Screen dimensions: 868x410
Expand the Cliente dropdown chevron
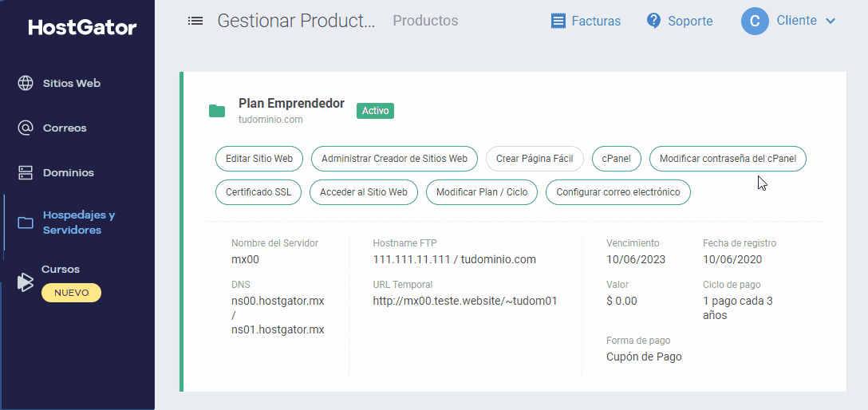(x=831, y=21)
